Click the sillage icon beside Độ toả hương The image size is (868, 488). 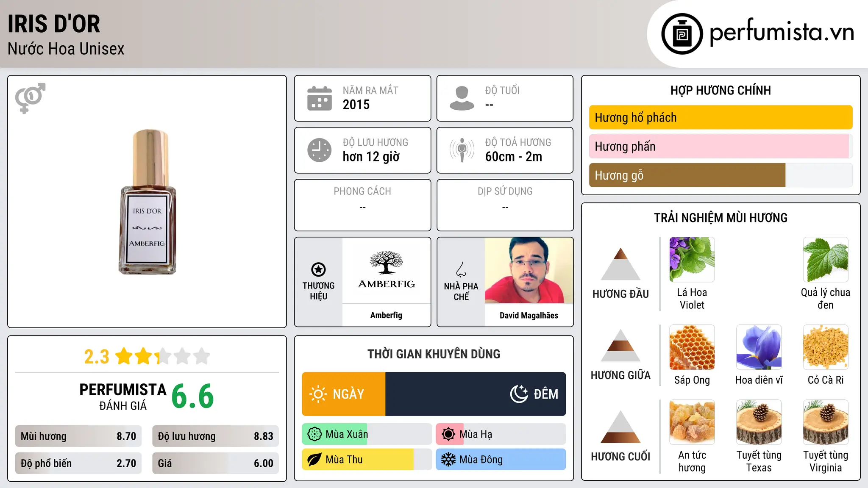(x=462, y=150)
